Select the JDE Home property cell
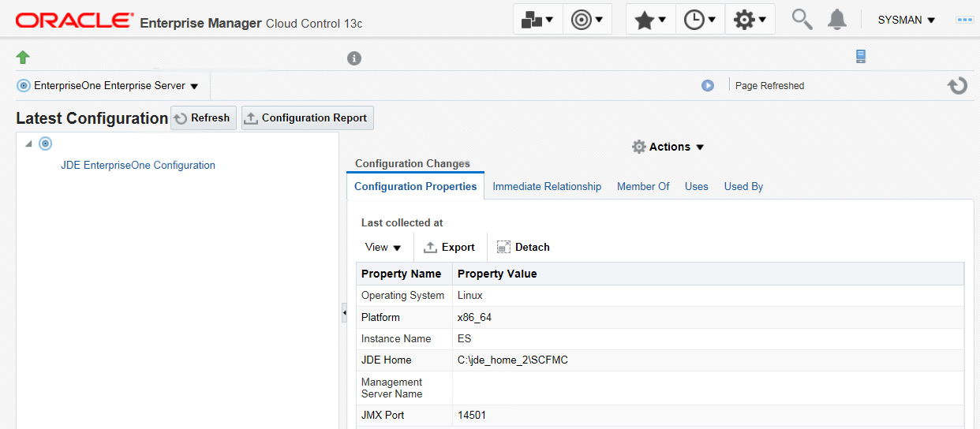Screen dimensions: 980x429 point(404,360)
